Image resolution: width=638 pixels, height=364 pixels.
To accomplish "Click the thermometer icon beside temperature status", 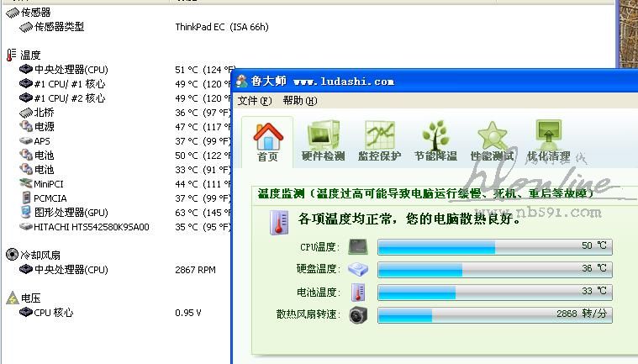I will pos(279,223).
